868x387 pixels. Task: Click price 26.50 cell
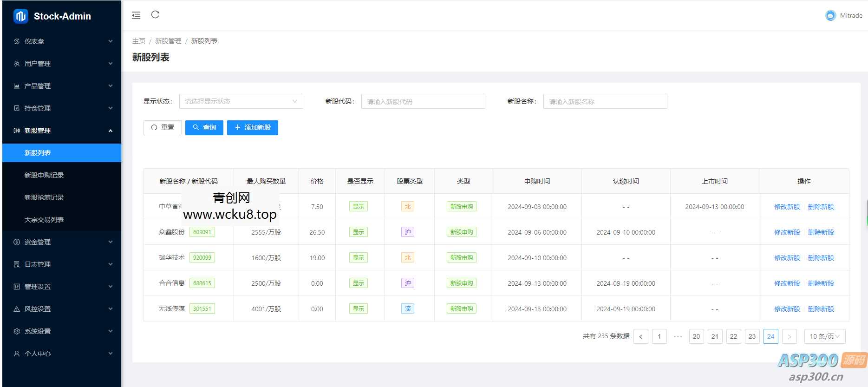click(x=317, y=232)
